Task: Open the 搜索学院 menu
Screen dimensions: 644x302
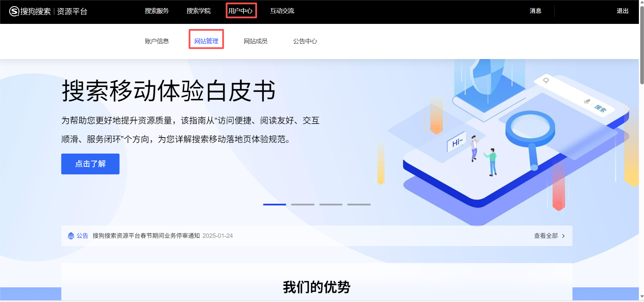Action: tap(199, 11)
